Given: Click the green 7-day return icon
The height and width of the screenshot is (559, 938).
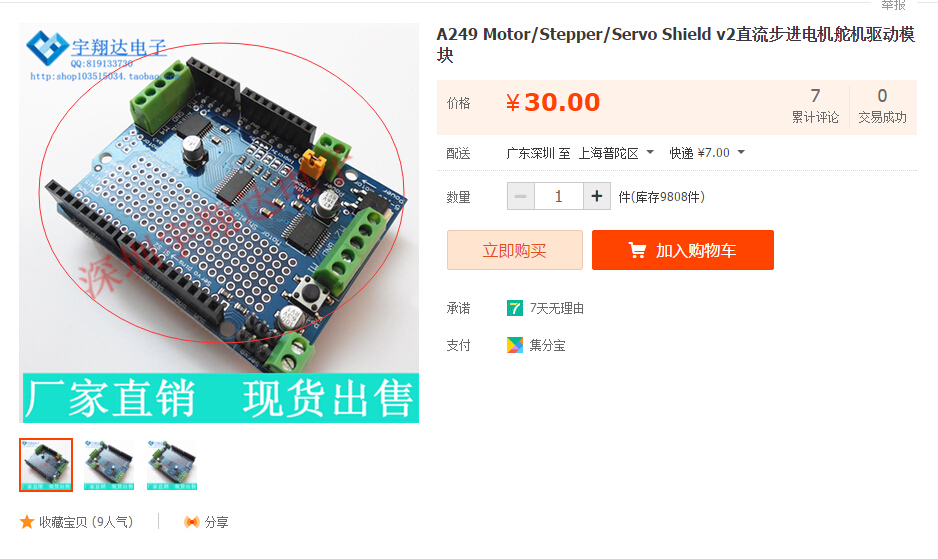Looking at the screenshot, I should tap(514, 308).
